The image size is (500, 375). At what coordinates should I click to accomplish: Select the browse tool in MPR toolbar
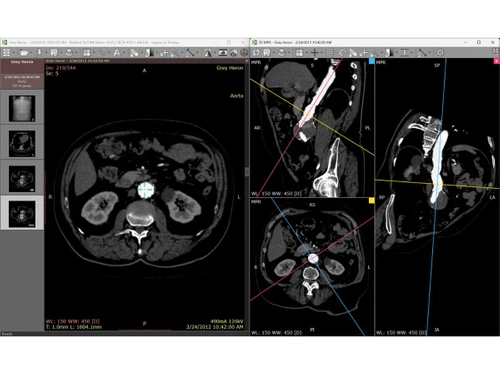point(353,52)
